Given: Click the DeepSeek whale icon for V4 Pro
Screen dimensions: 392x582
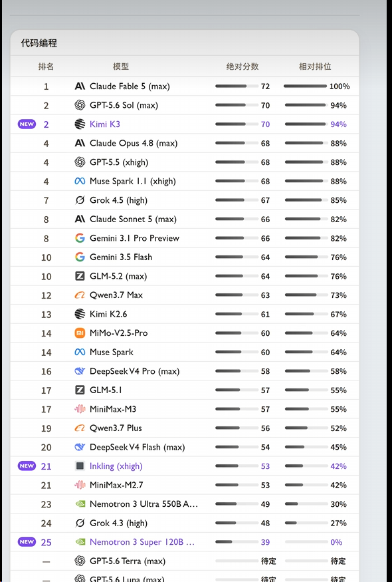Looking at the screenshot, I should (x=80, y=371).
